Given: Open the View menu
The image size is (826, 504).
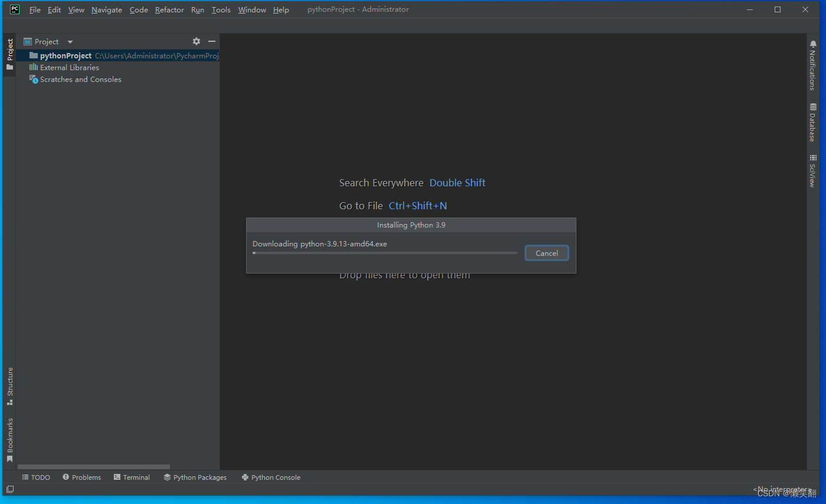Looking at the screenshot, I should [76, 9].
